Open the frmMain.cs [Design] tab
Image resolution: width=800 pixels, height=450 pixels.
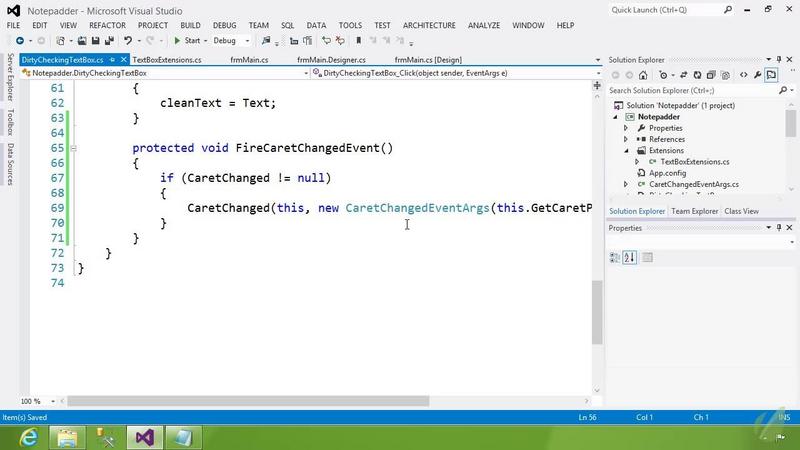point(428,60)
